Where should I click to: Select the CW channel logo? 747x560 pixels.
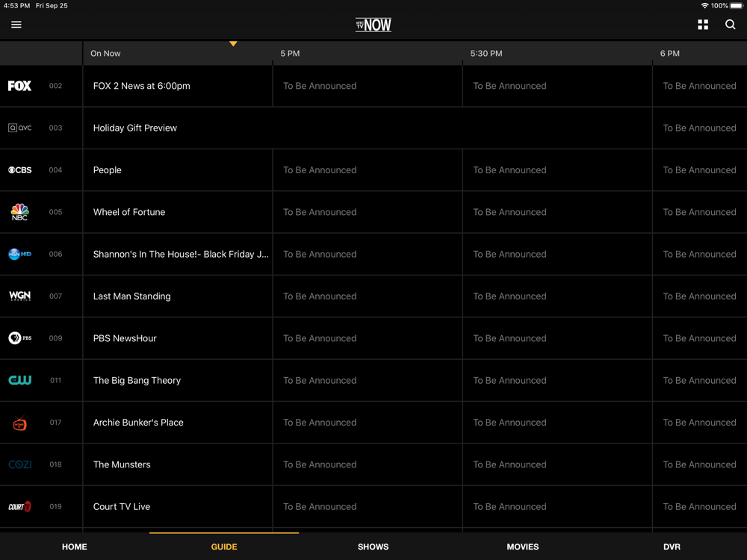click(x=20, y=380)
